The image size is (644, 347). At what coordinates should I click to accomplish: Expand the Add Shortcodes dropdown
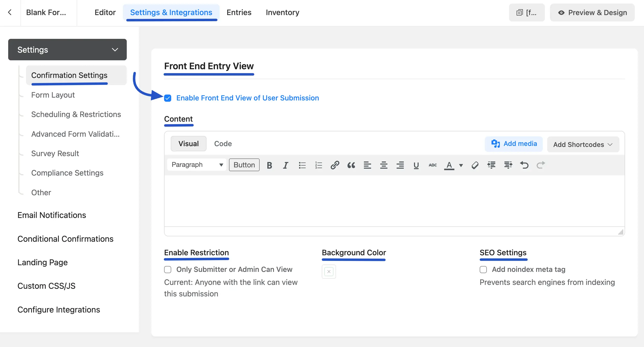coord(583,144)
